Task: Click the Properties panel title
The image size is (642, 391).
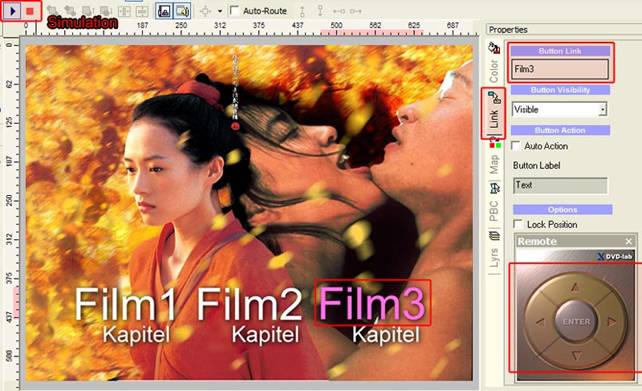Action: [508, 29]
